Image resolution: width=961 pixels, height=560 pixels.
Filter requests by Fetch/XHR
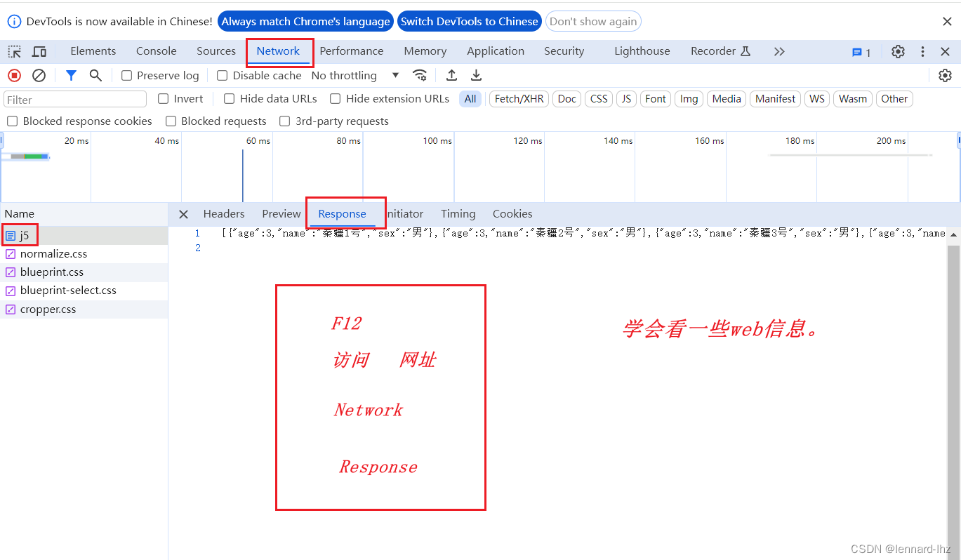coord(519,99)
